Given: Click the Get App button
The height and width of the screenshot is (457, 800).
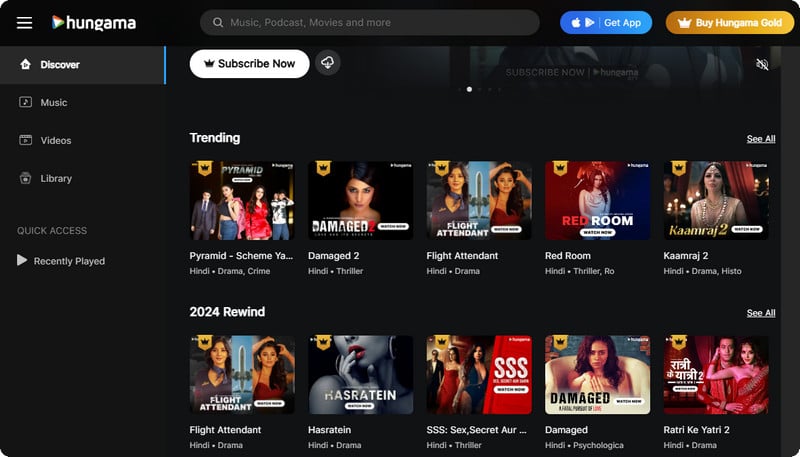Looking at the screenshot, I should [x=606, y=22].
